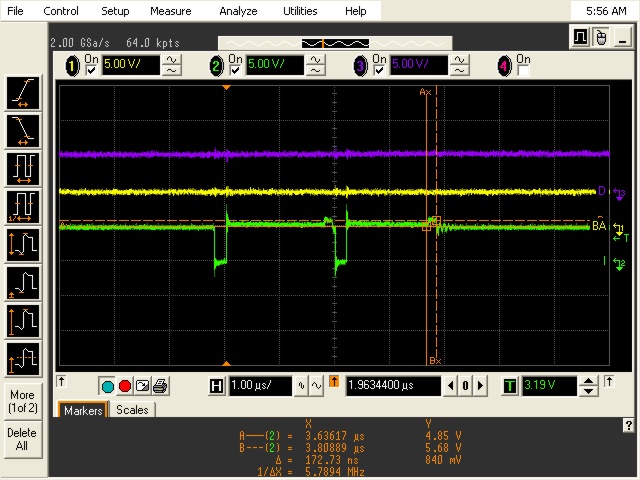Click the orange delay reference arrow icon
The image size is (640, 480).
click(334, 382)
